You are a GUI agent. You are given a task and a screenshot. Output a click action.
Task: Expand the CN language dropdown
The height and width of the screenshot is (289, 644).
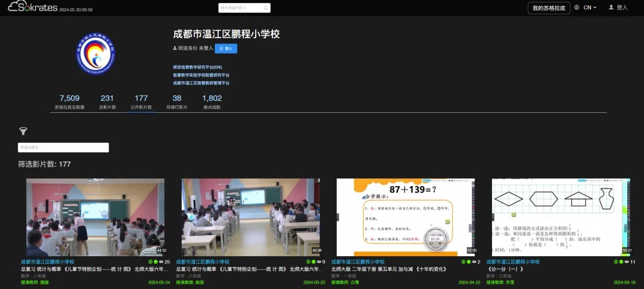point(590,8)
